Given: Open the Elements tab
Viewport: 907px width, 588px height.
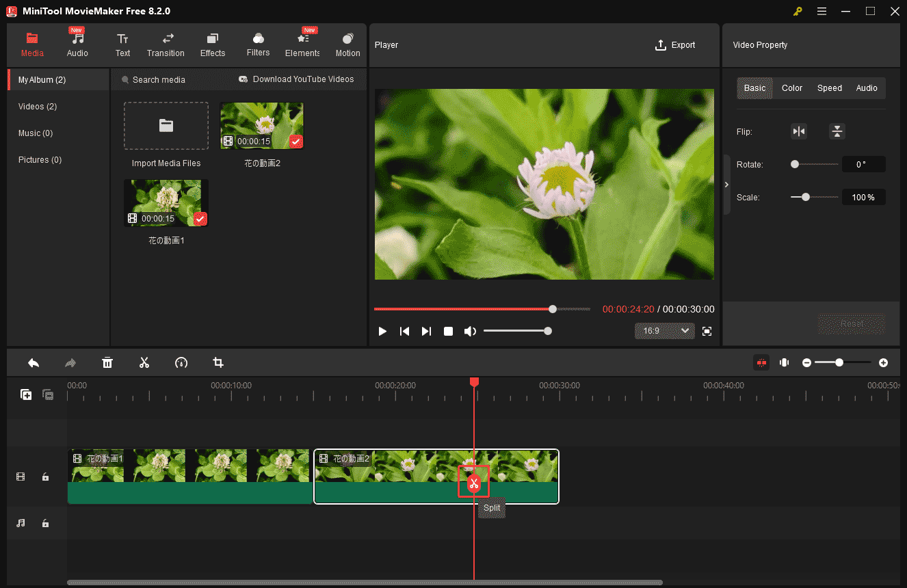Looking at the screenshot, I should [302, 45].
